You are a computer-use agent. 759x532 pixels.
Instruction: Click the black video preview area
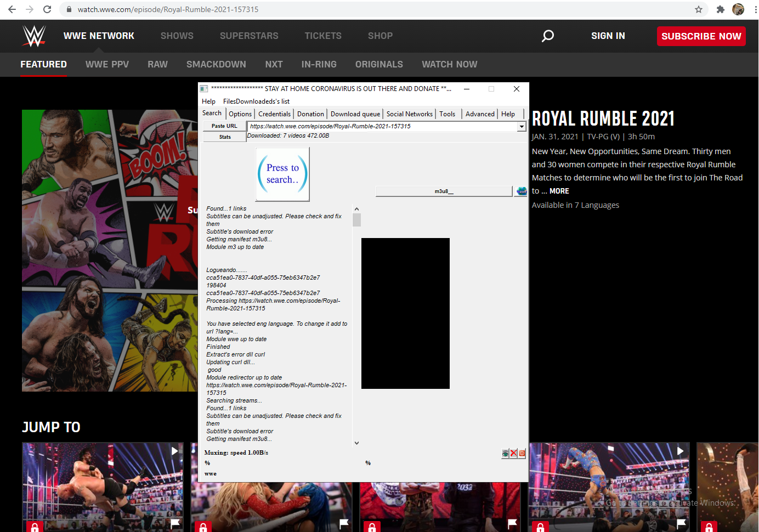coord(405,313)
